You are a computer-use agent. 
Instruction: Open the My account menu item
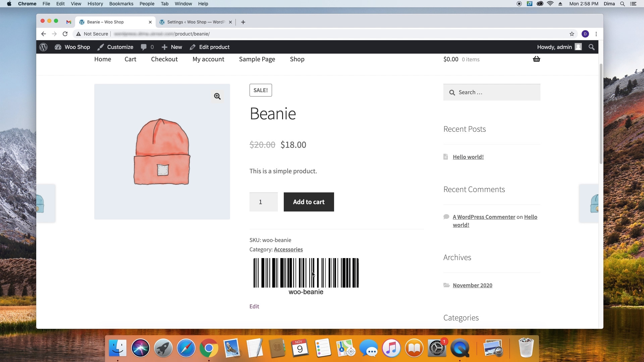(x=208, y=59)
